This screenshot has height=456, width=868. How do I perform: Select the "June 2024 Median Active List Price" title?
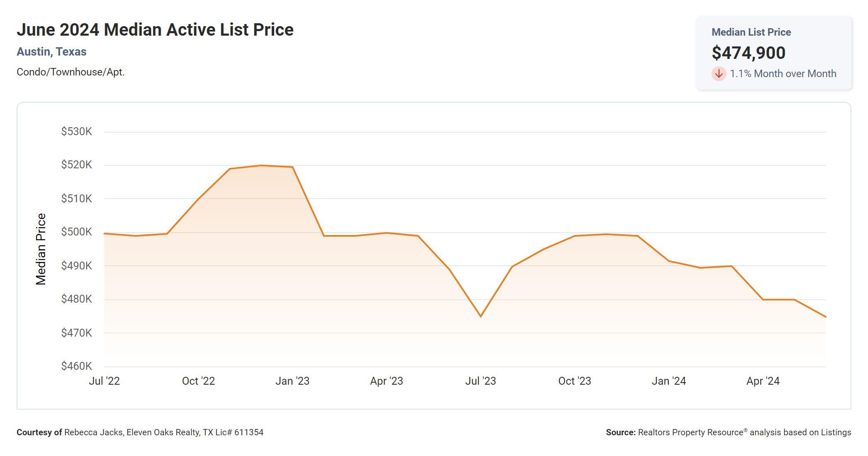(155, 30)
